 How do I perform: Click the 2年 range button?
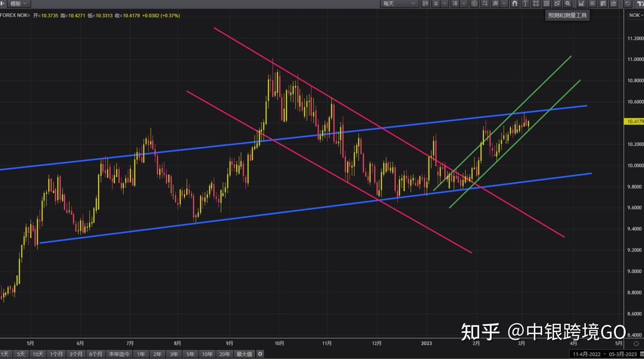(157, 354)
